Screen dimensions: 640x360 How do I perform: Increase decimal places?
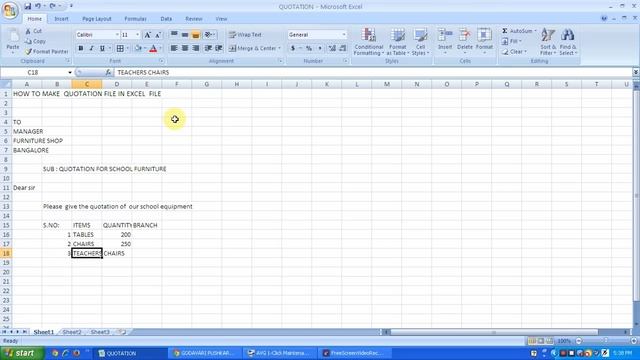tap(332, 49)
